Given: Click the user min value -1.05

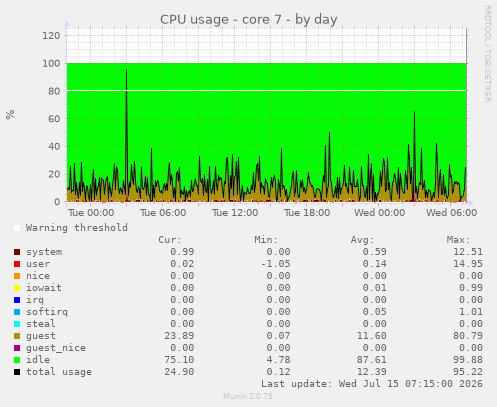Looking at the screenshot, I should coord(275,264).
